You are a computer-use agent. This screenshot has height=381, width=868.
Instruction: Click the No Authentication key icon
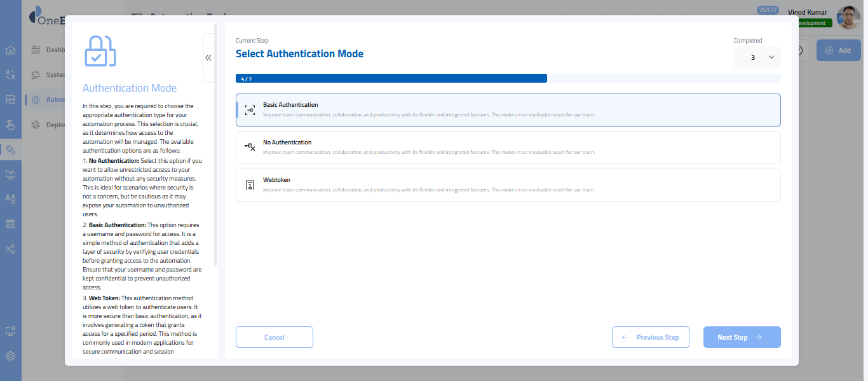point(250,147)
